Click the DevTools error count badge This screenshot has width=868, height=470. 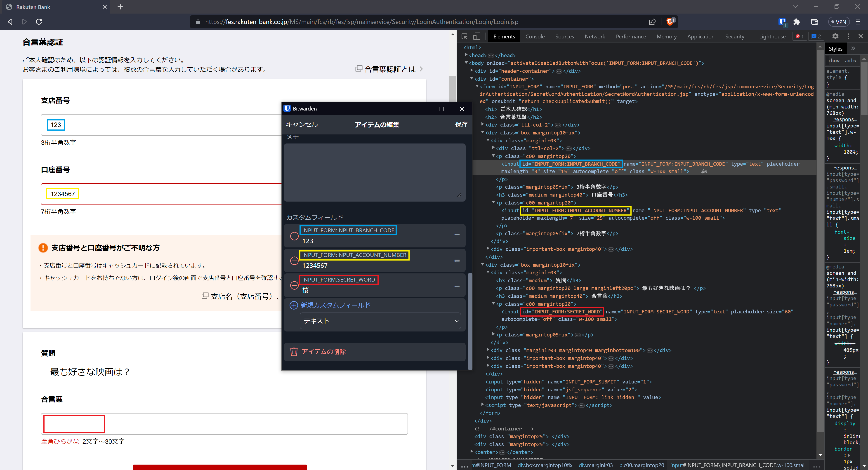click(800, 36)
